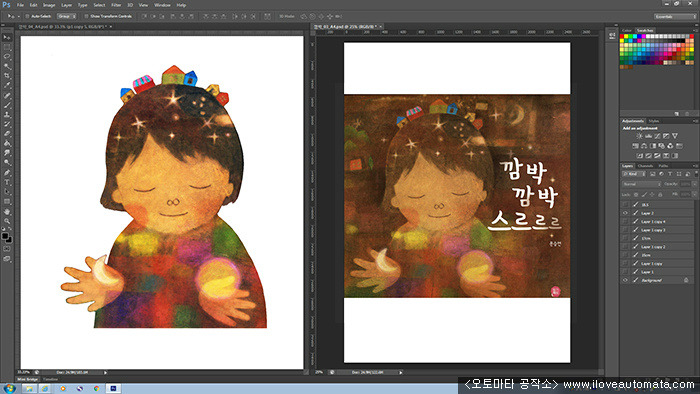The image size is (700, 394).
Task: Open the layer filter Kind dropdown
Action: 634,174
